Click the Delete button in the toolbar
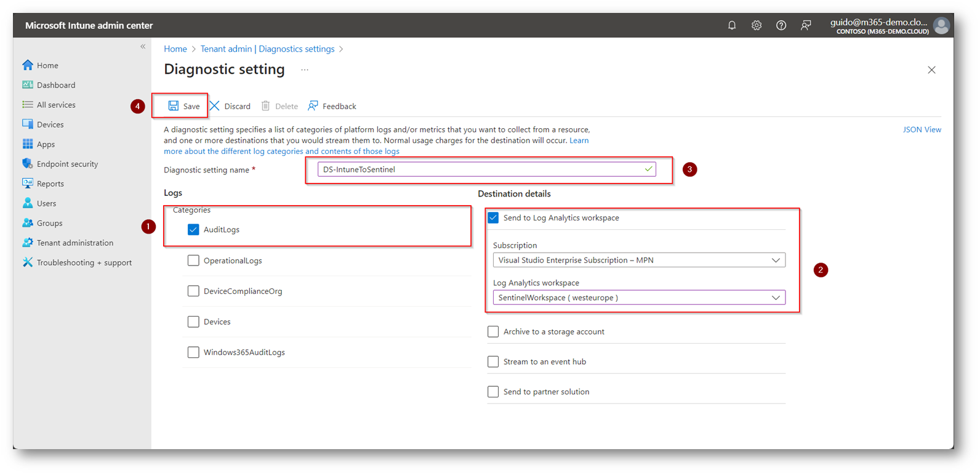 tap(279, 106)
